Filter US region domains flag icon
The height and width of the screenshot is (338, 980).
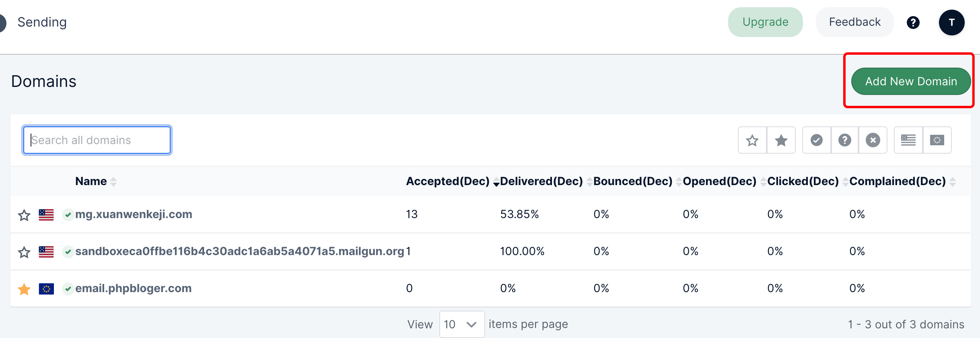[x=908, y=140]
